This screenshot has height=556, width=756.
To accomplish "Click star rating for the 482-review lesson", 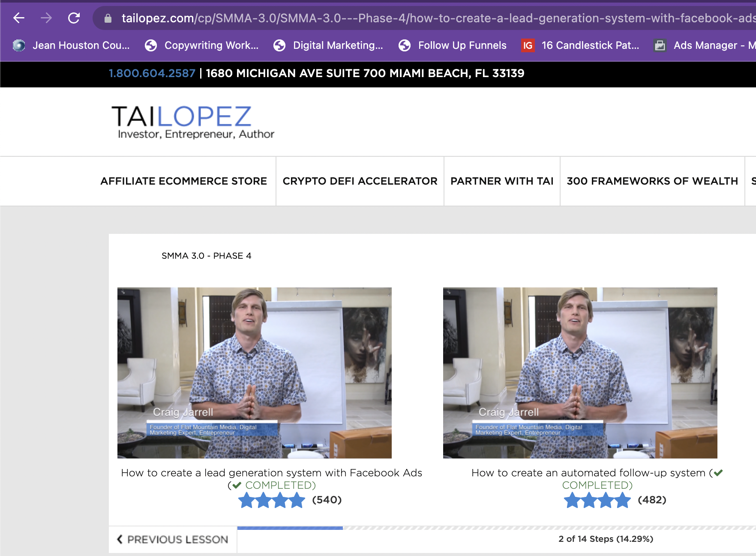I will tap(597, 500).
